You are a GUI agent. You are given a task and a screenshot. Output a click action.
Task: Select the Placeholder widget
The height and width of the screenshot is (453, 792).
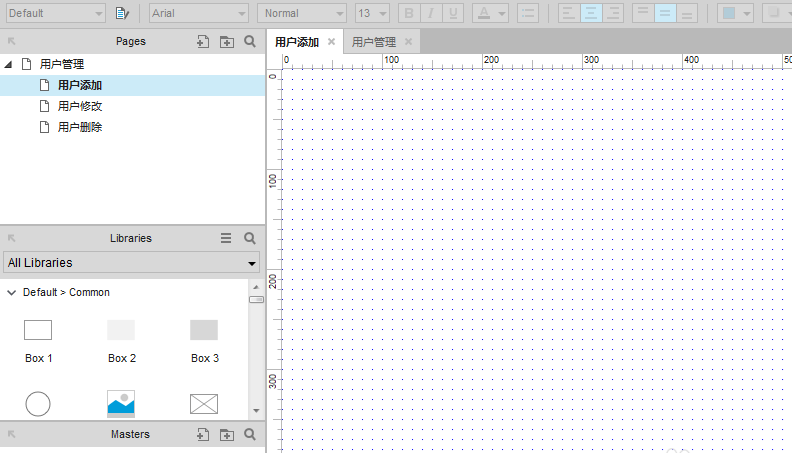pyautogui.click(x=204, y=404)
